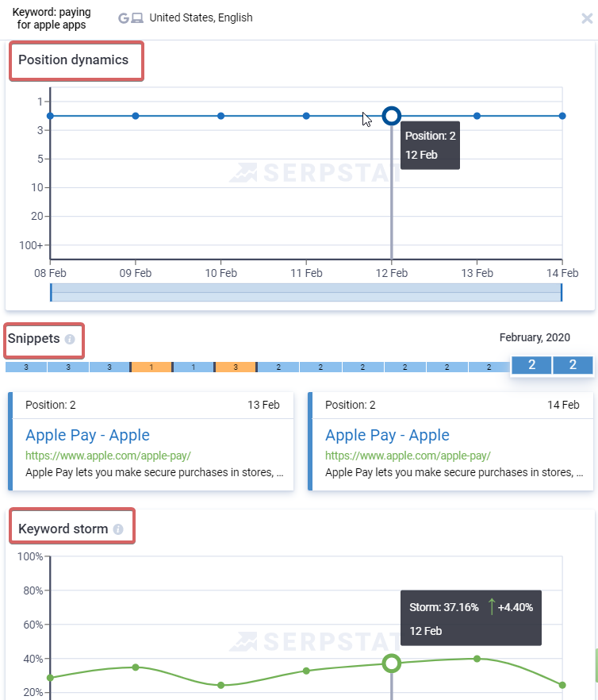
Task: Click the 13 Feb position data point
Action: point(477,116)
